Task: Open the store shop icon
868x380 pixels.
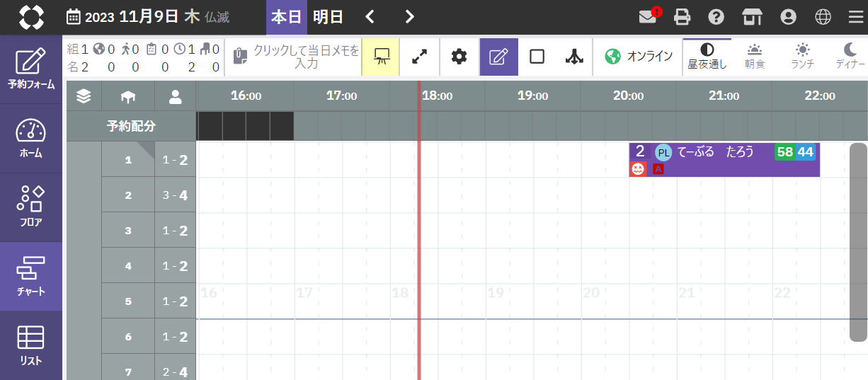Action: click(752, 17)
